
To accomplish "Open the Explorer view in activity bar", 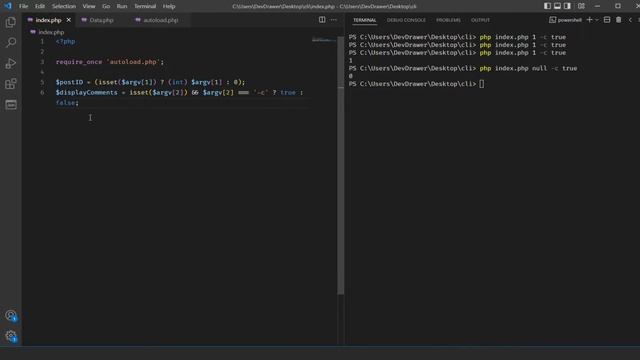I will (x=11, y=22).
